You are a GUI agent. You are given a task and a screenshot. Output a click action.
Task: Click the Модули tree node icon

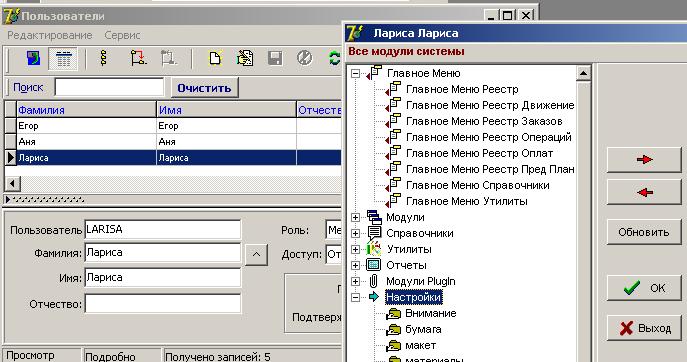pos(374,217)
